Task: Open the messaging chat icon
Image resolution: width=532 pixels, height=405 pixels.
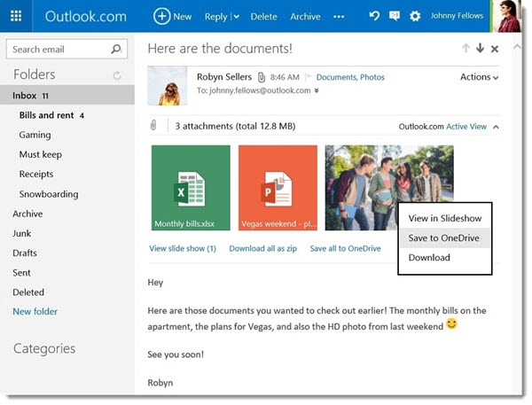Action: (x=395, y=16)
